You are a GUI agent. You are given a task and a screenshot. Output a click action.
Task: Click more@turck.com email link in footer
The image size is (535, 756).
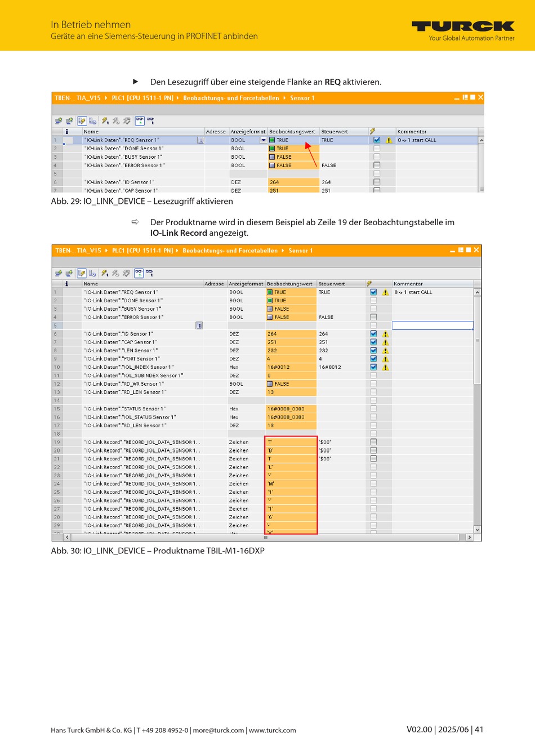(219, 730)
